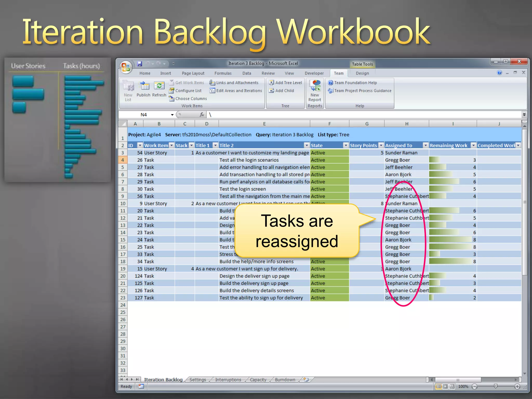Image resolution: width=532 pixels, height=399 pixels.
Task: Switch to Page Layout view in status bar
Action: (445, 387)
